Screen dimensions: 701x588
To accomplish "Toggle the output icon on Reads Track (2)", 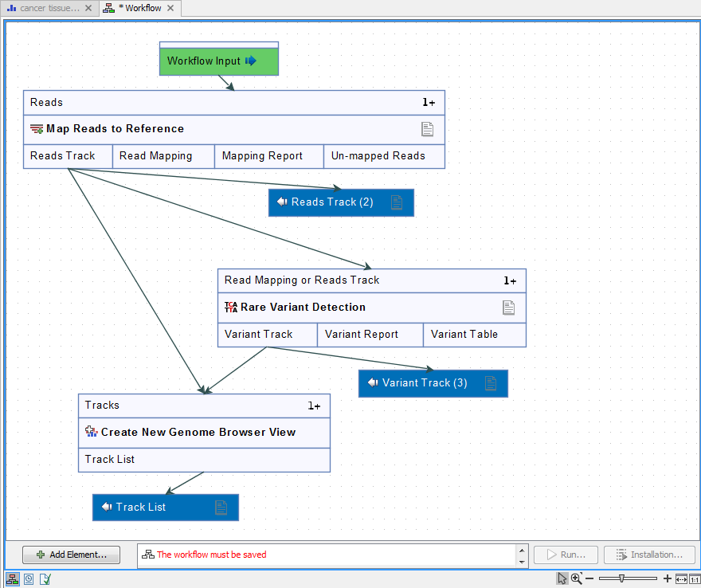I will (397, 202).
